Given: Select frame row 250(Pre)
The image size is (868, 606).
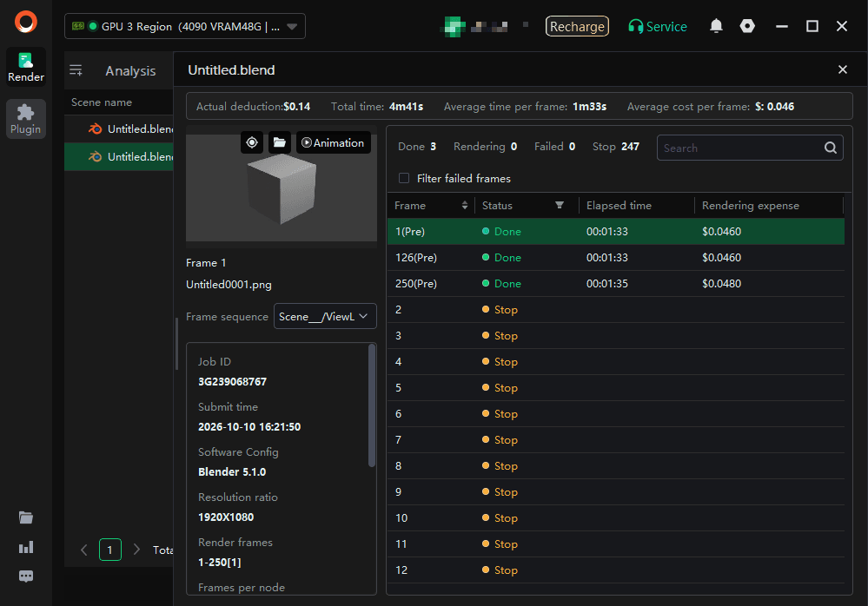Looking at the screenshot, I should (x=615, y=284).
